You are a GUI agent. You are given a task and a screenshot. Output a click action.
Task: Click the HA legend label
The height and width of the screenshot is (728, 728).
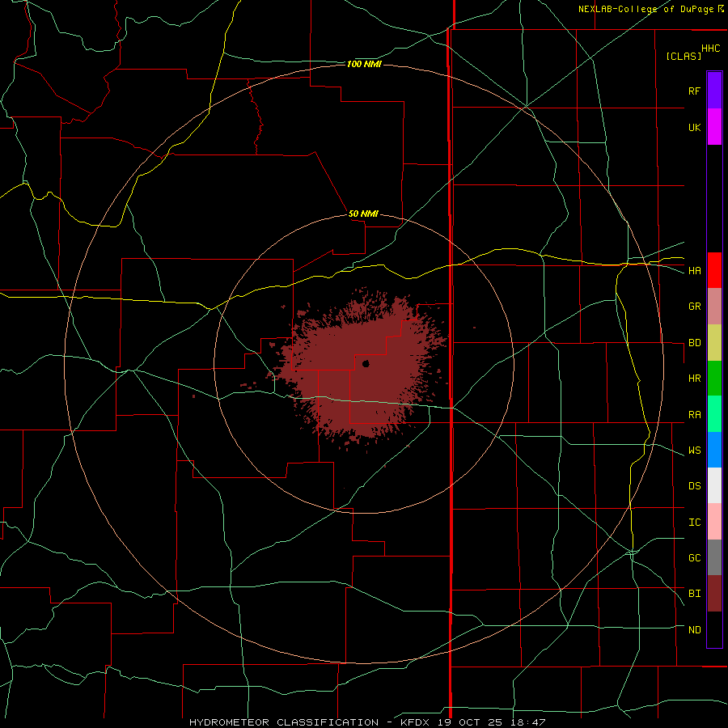tap(694, 271)
